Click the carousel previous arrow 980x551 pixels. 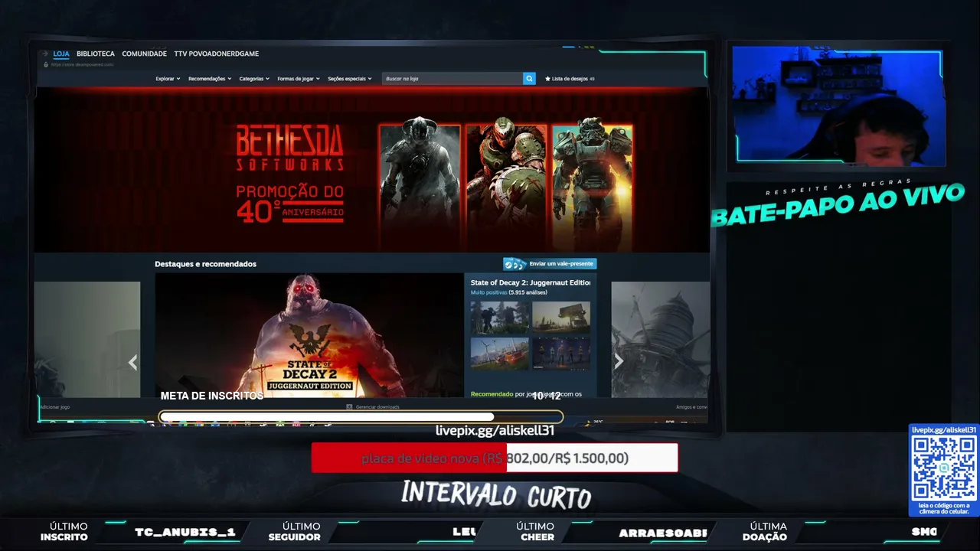coord(132,363)
